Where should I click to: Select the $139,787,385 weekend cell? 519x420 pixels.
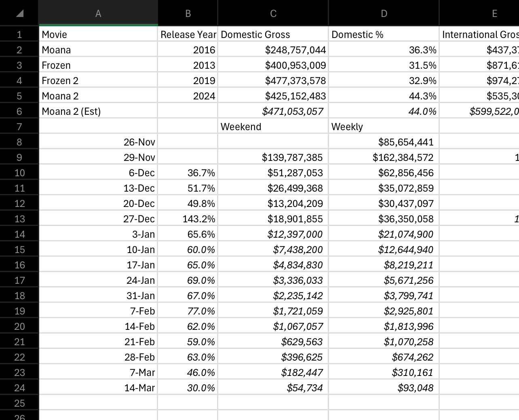click(273, 157)
